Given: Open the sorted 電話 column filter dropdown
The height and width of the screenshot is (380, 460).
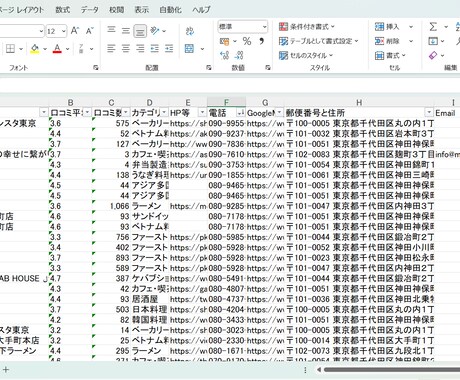Looking at the screenshot, I should click(241, 113).
